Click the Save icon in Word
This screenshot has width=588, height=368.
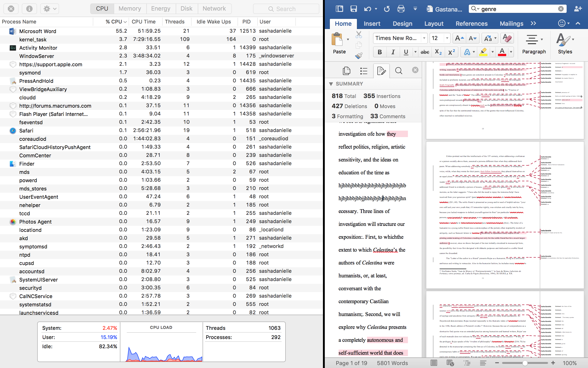point(353,9)
